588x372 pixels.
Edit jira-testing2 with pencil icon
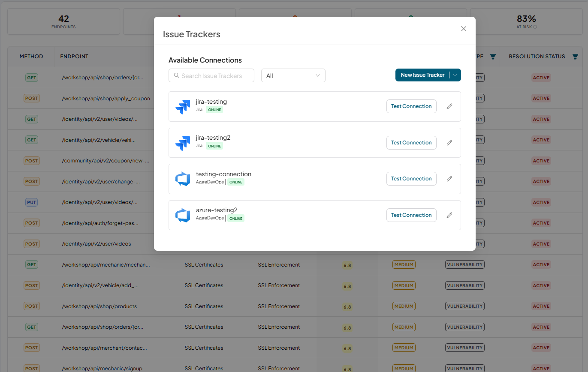click(449, 143)
